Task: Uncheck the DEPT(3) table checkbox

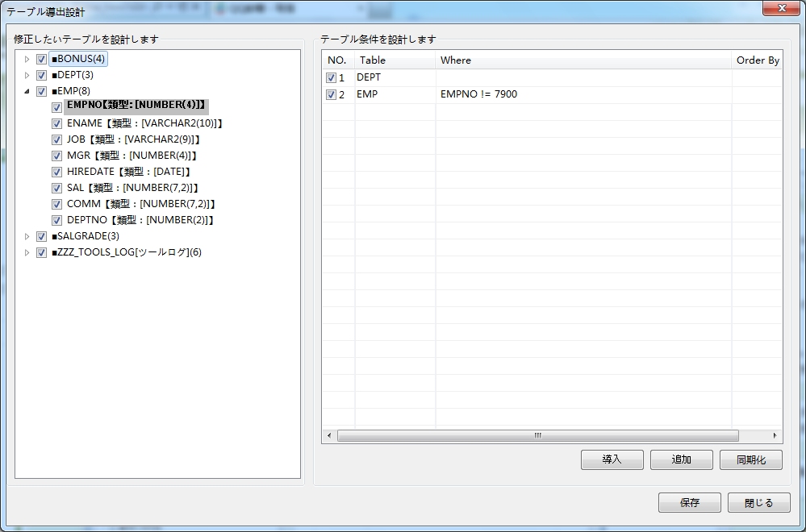Action: point(41,75)
